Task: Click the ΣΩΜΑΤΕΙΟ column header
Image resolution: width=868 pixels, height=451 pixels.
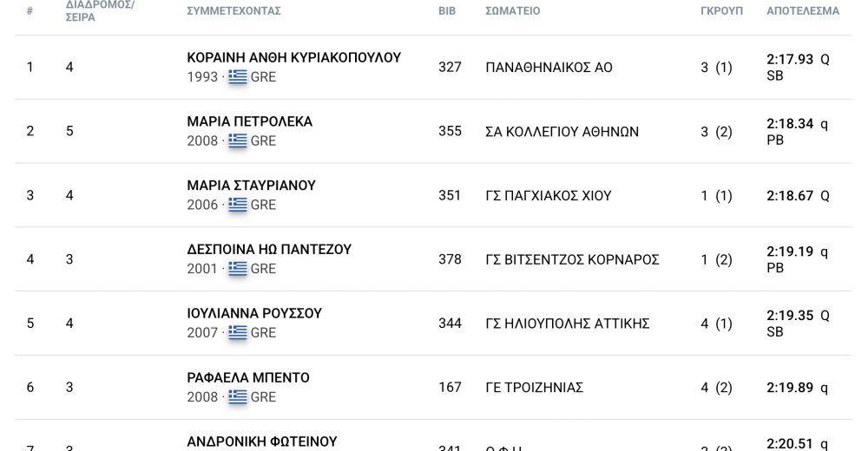Action: (x=513, y=11)
